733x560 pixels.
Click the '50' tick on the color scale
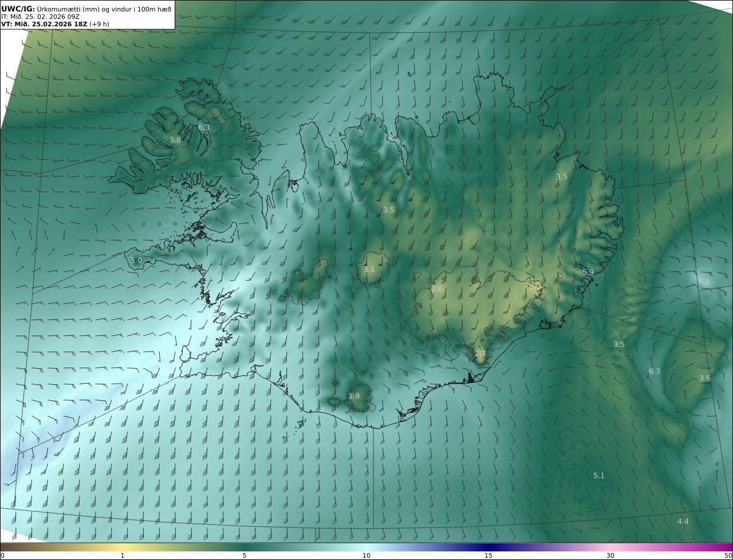pyautogui.click(x=728, y=555)
